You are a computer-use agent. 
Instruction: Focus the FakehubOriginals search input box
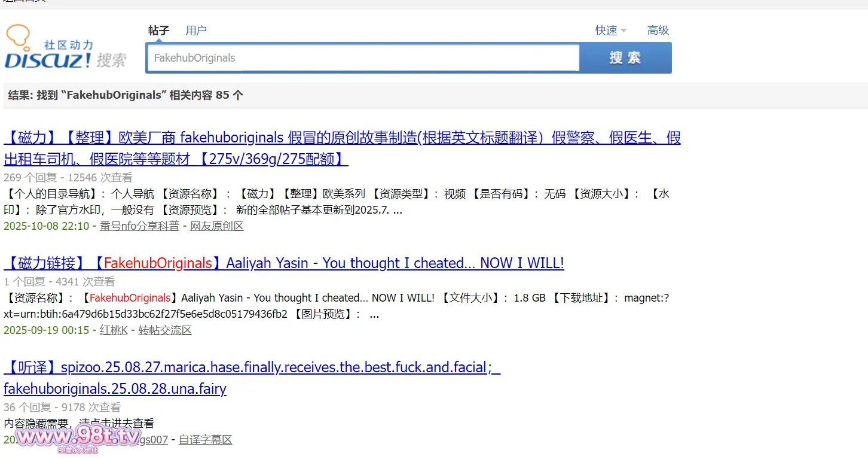pyautogui.click(x=363, y=58)
